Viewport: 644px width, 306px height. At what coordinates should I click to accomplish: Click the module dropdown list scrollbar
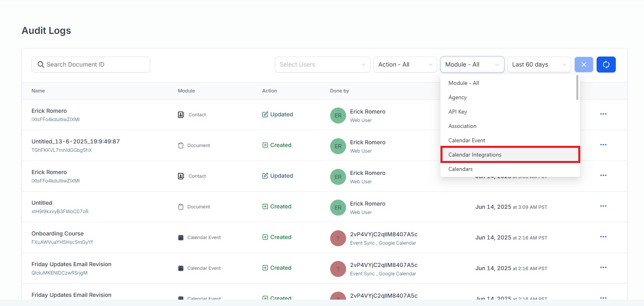(x=577, y=88)
